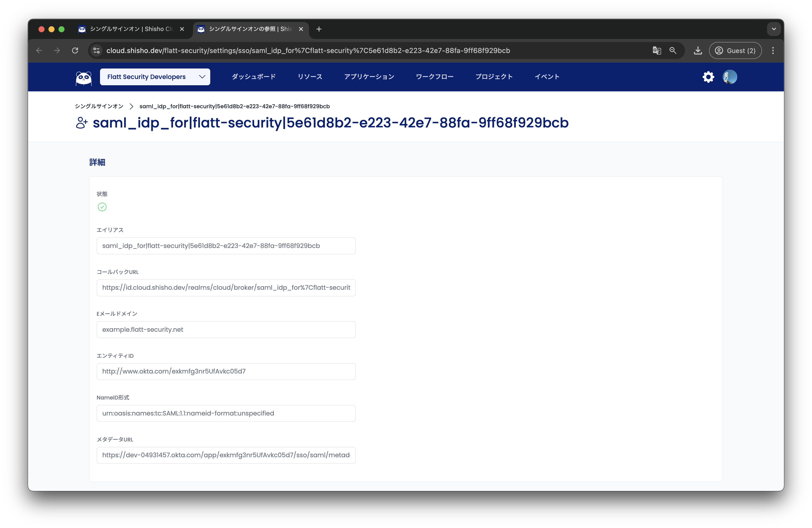The width and height of the screenshot is (812, 528).
Task: Click the コールバックURL field
Action: click(226, 288)
